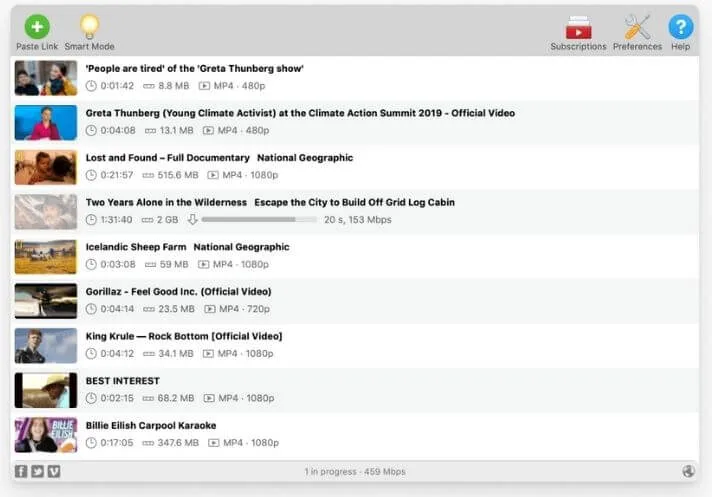Screen dimensions: 712x497
Task: Click the format icon in the Billie Eilish row
Action: [213, 443]
